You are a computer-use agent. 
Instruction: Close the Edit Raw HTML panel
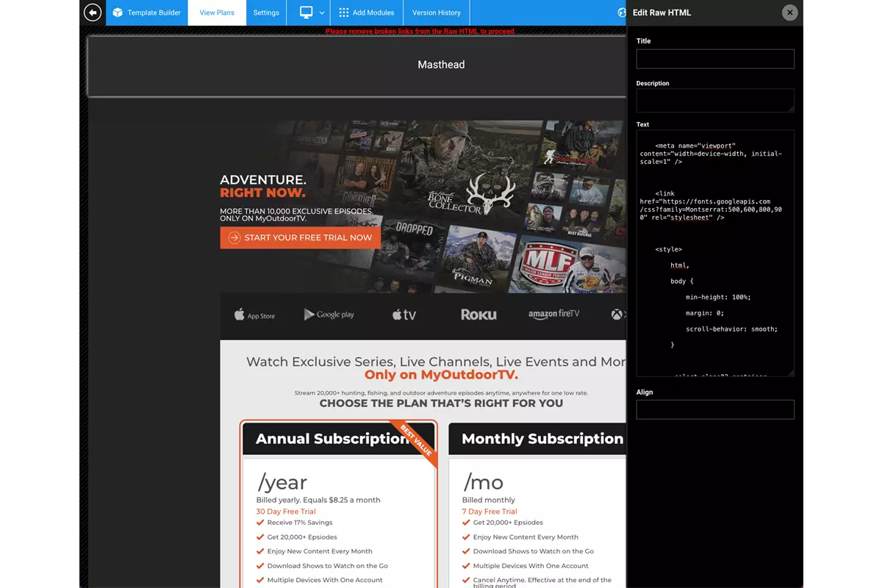coord(789,12)
